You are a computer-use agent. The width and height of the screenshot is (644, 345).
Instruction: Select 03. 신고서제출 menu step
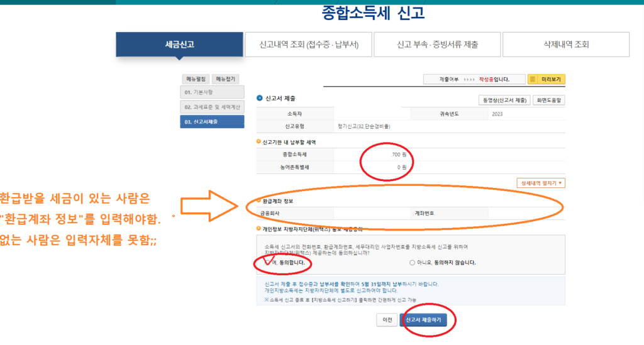[212, 121]
